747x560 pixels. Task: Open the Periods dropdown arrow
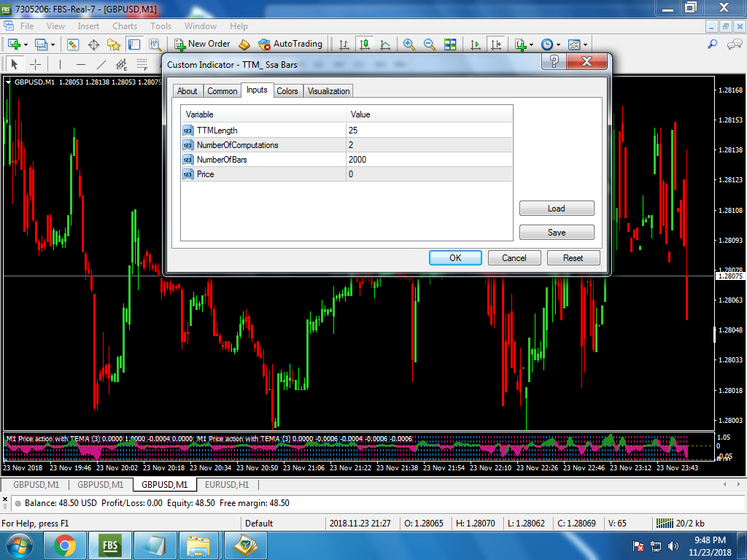(x=558, y=44)
